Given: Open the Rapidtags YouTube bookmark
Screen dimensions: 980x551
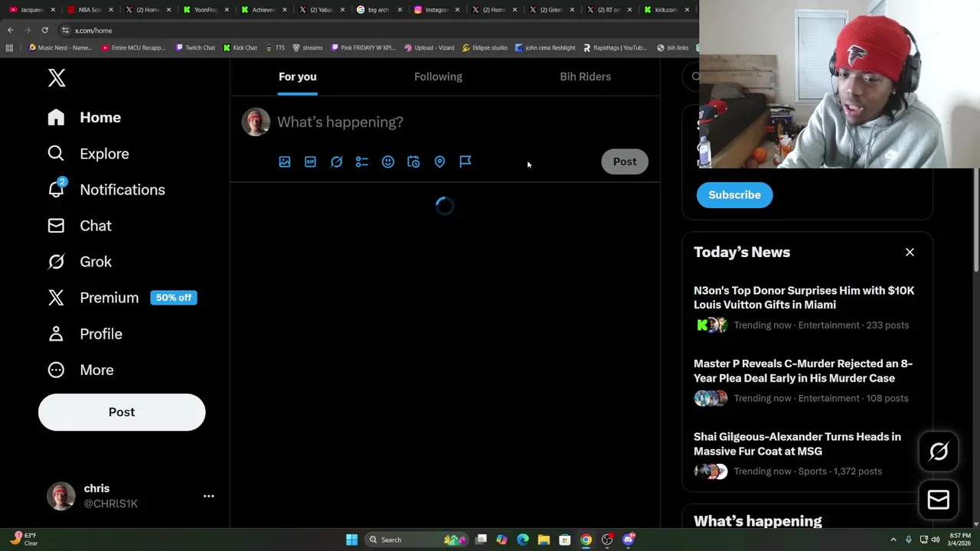Looking at the screenshot, I should tap(615, 47).
